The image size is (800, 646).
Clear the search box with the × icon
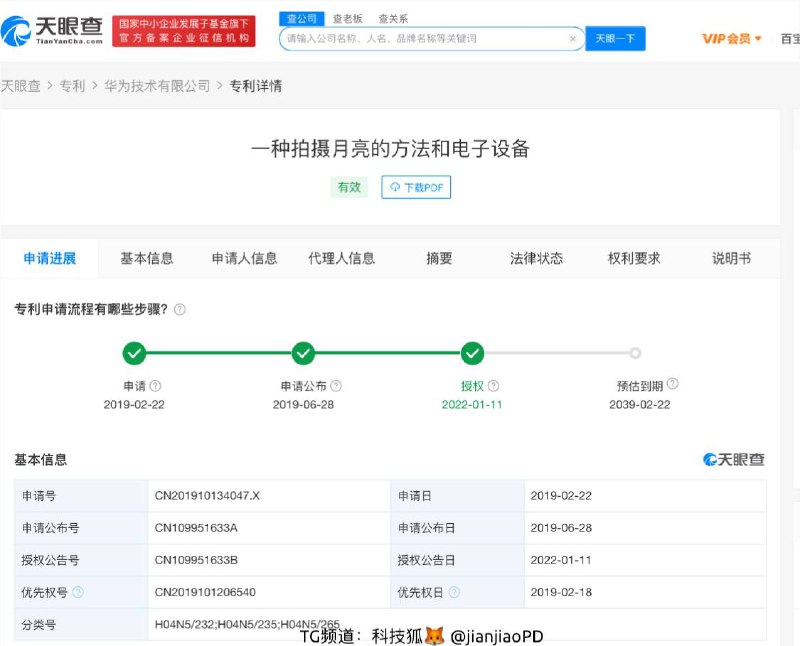571,38
